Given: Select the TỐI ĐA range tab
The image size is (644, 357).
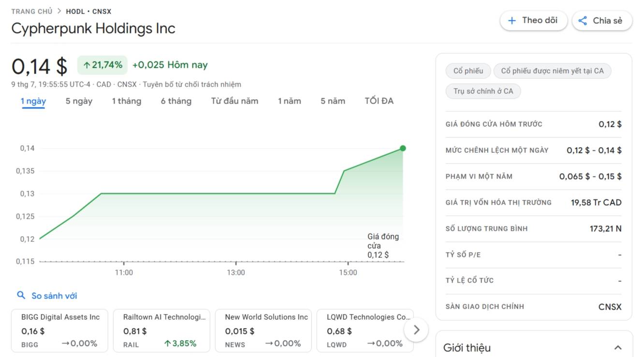Looking at the screenshot, I should [379, 101].
